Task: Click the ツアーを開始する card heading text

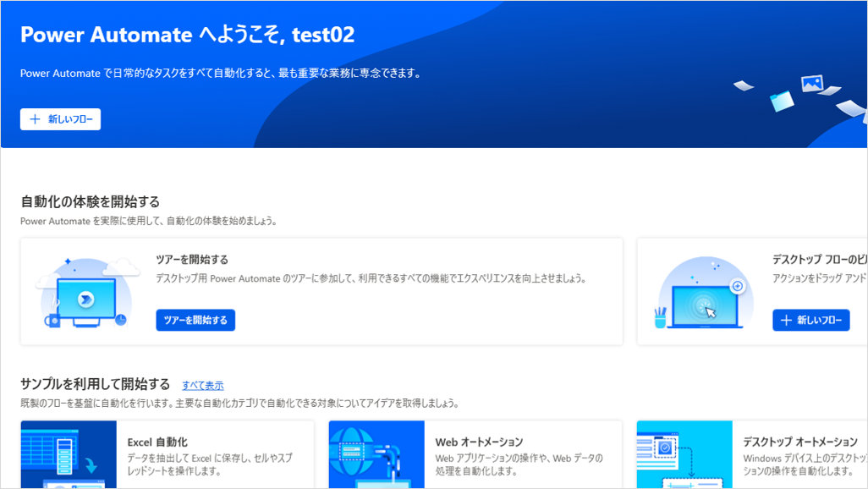Action: coord(192,260)
